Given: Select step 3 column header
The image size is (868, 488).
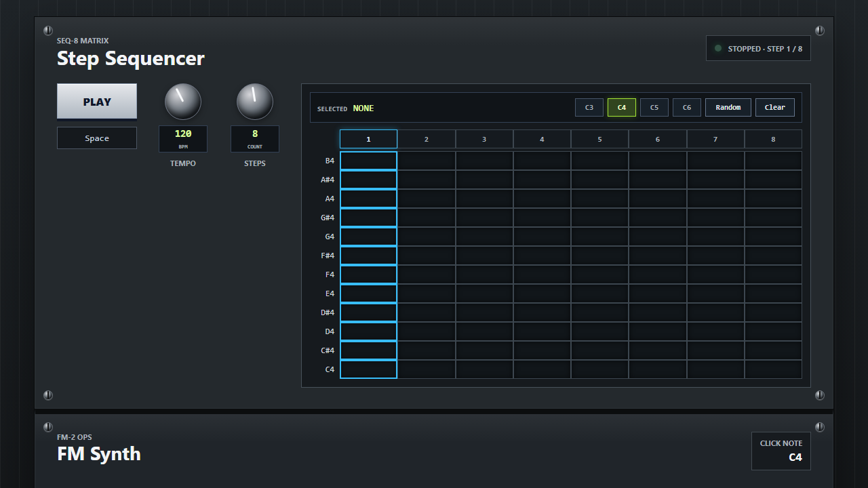Looking at the screenshot, I should click(x=484, y=139).
